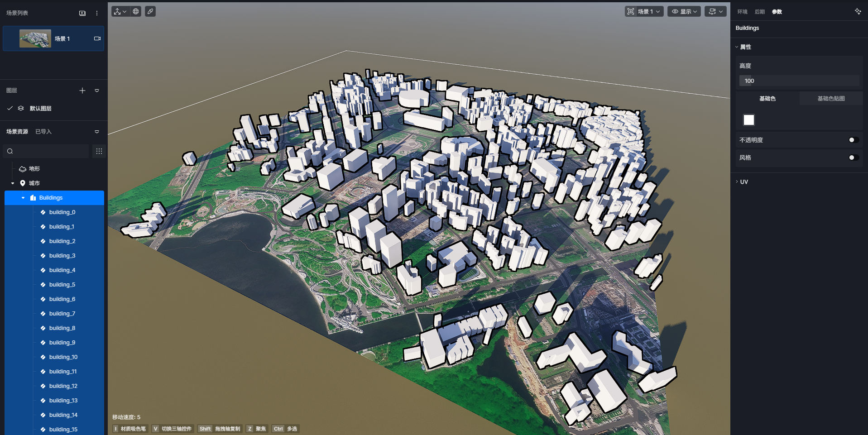Click the add scene icon in 场景列表
The height and width of the screenshot is (435, 868).
(82, 13)
